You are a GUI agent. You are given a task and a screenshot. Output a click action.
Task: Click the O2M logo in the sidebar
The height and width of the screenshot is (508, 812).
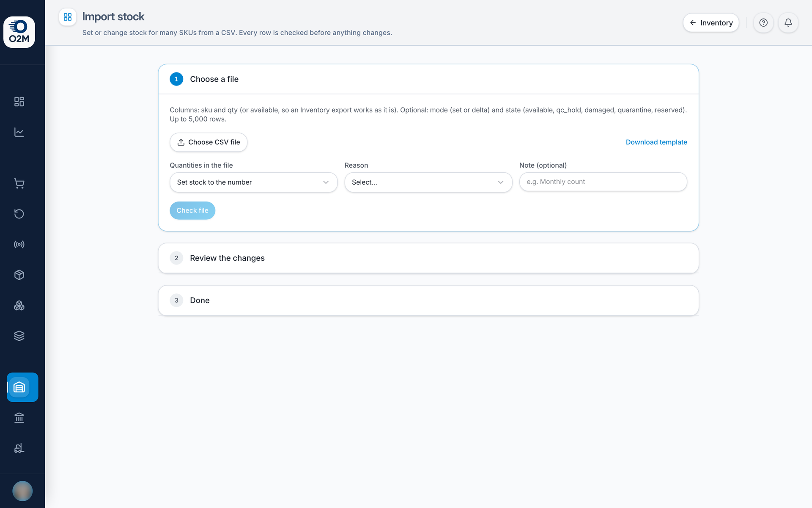pyautogui.click(x=19, y=32)
